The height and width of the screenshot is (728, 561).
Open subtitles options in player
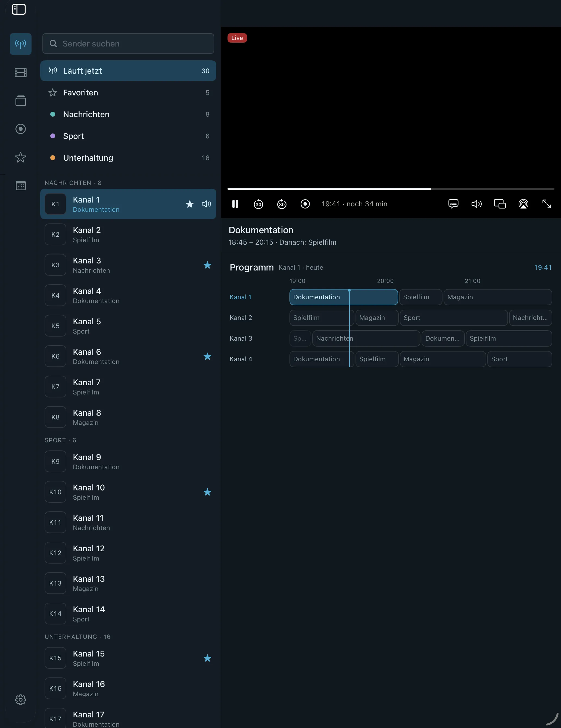pos(453,204)
